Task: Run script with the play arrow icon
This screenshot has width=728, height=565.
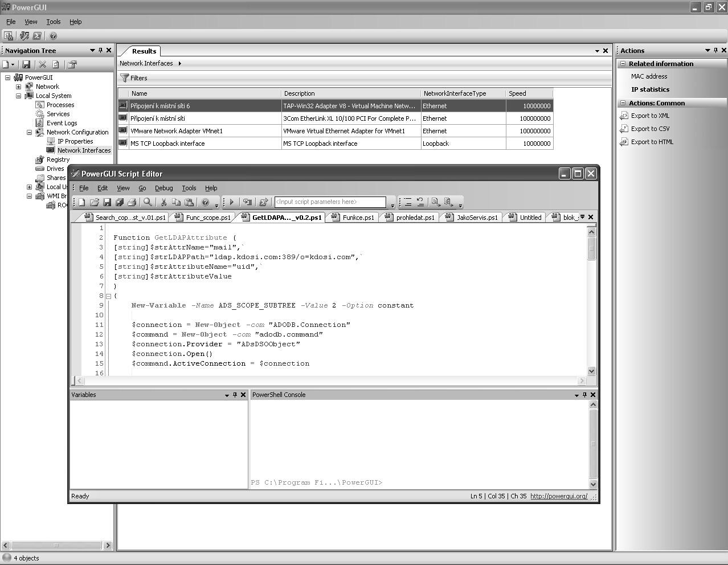Action: (x=232, y=202)
